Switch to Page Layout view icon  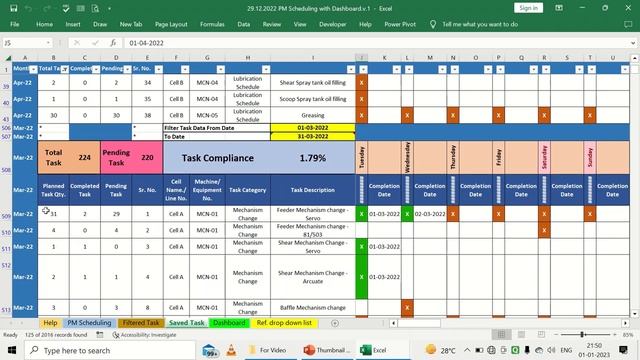coord(521,335)
